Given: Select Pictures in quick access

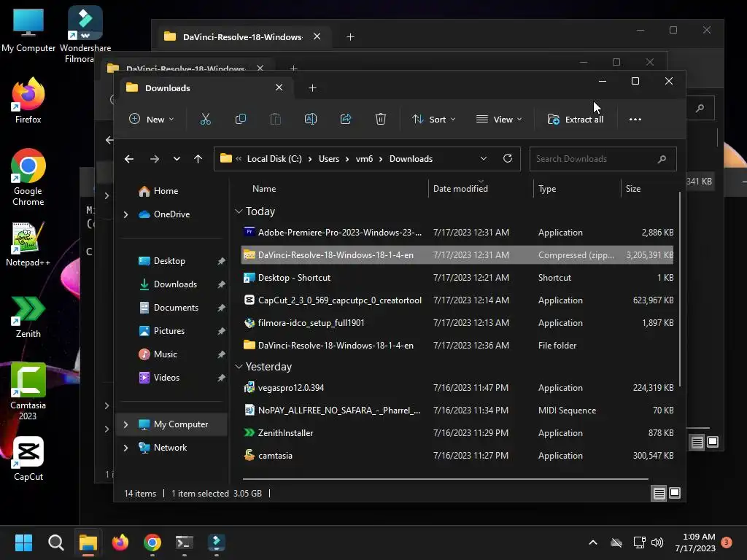Looking at the screenshot, I should [169, 331].
